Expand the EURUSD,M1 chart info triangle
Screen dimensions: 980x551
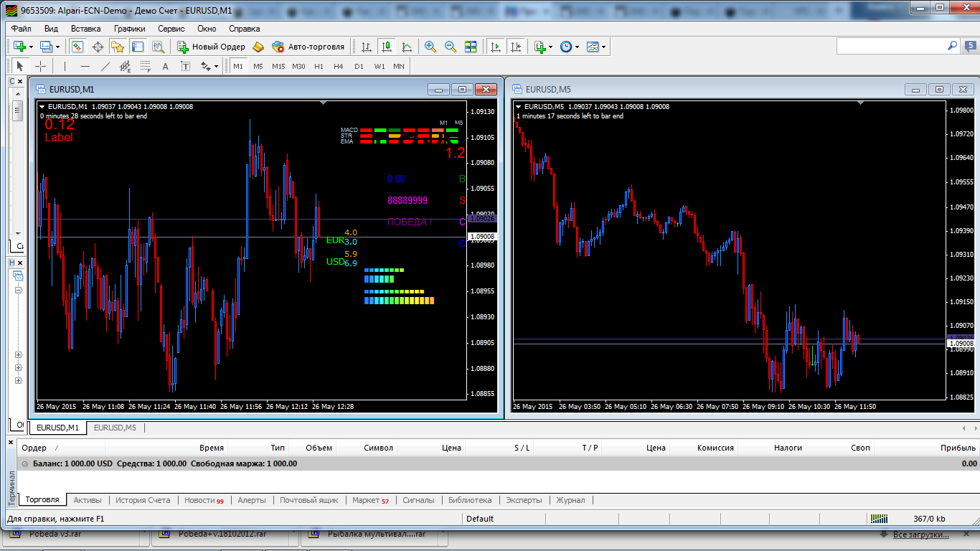click(x=42, y=107)
